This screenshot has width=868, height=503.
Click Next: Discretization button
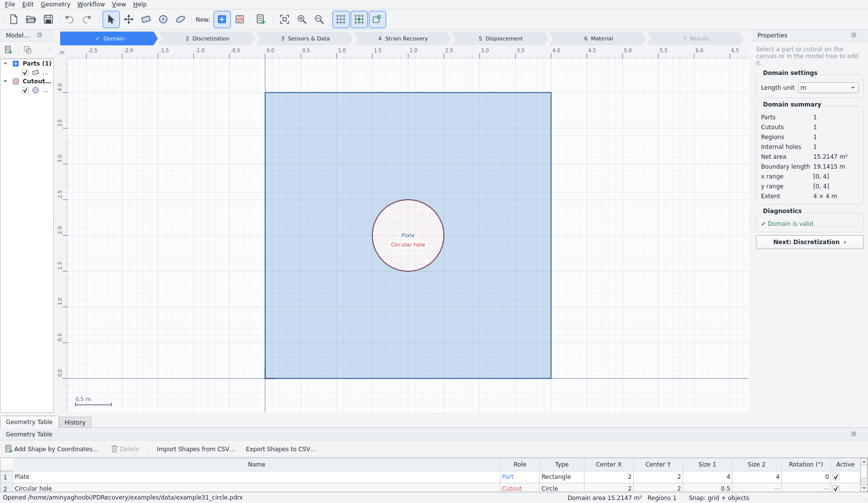click(x=809, y=242)
